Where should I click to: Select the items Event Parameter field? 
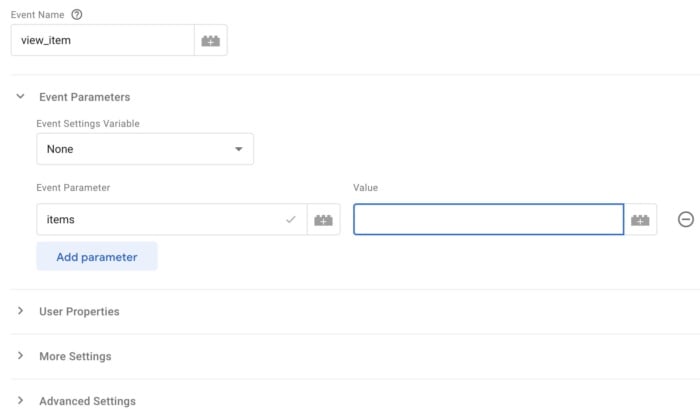click(x=172, y=220)
